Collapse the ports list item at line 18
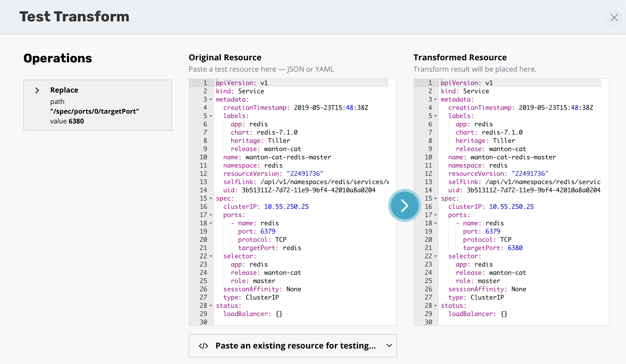626x364 pixels. pyautogui.click(x=211, y=224)
